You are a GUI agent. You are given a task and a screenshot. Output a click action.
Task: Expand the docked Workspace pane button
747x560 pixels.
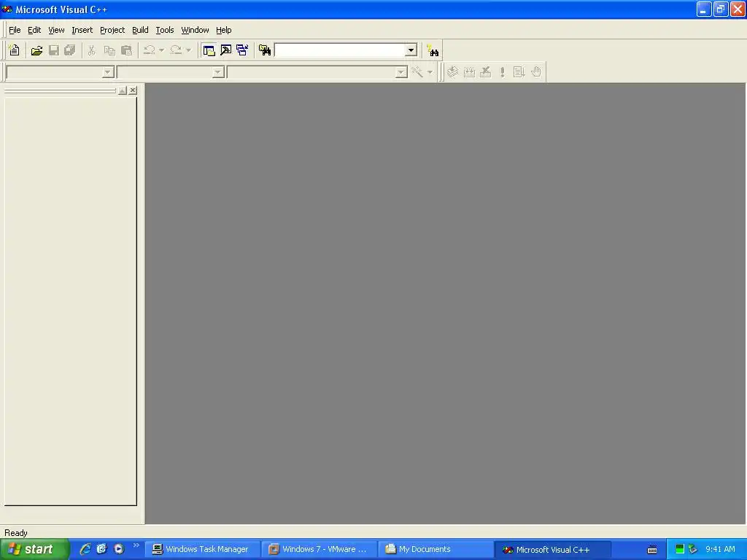point(123,90)
